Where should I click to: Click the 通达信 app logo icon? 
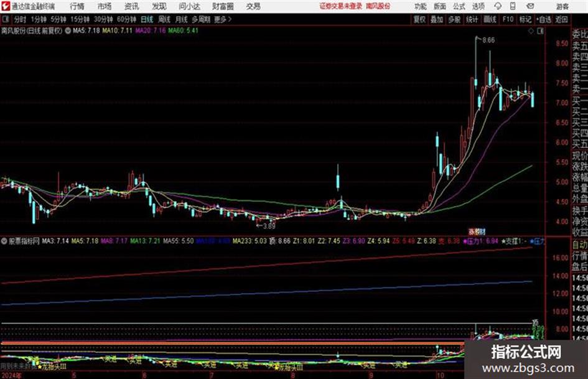click(5, 6)
